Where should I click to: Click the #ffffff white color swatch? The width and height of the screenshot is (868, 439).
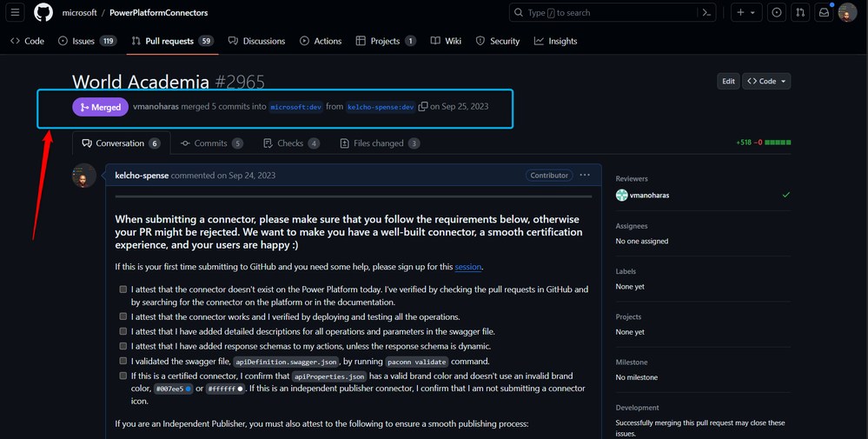point(240,389)
